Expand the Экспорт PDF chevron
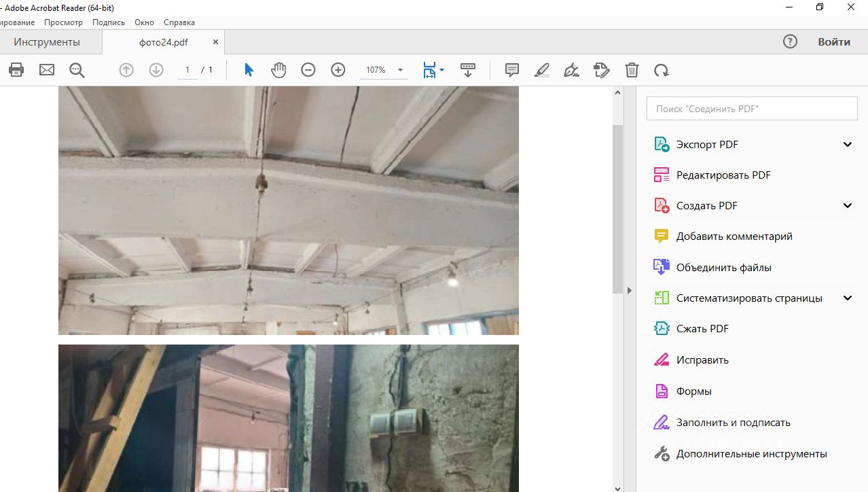The width and height of the screenshot is (868, 492). (x=847, y=144)
